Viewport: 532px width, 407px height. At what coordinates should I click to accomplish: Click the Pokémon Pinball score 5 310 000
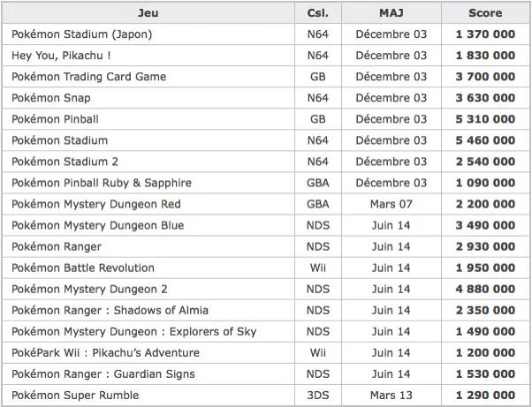pos(485,119)
